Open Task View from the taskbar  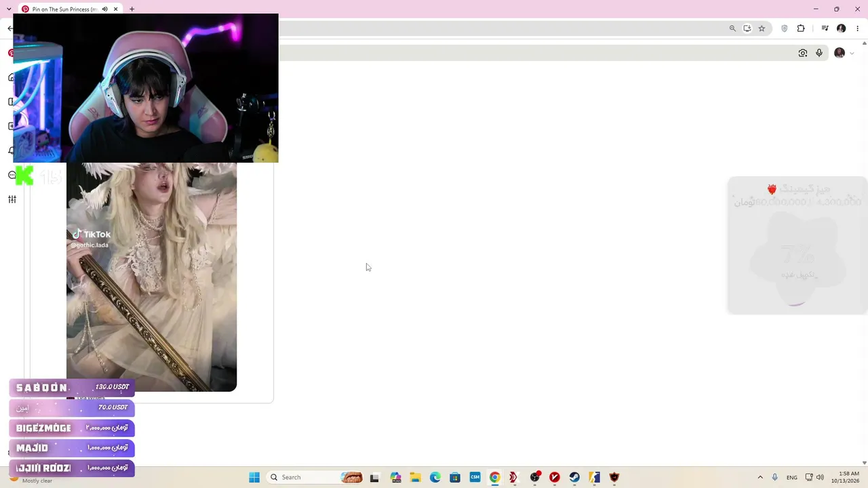374,477
